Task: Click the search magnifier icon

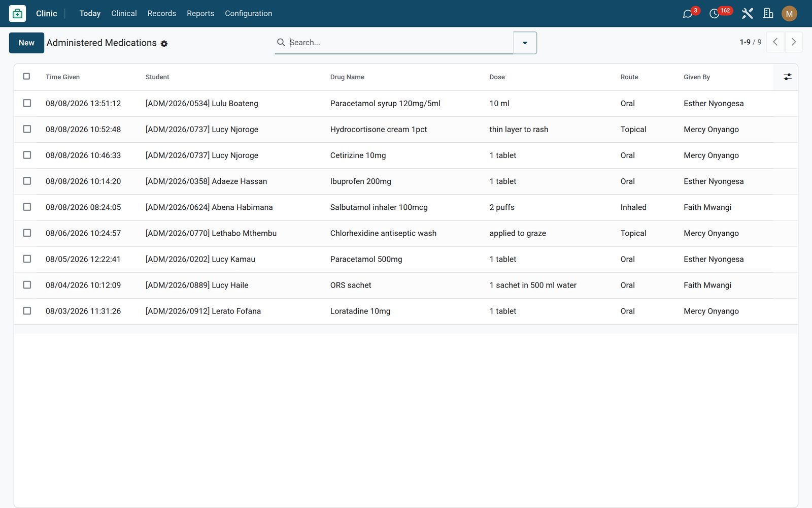Action: (281, 43)
